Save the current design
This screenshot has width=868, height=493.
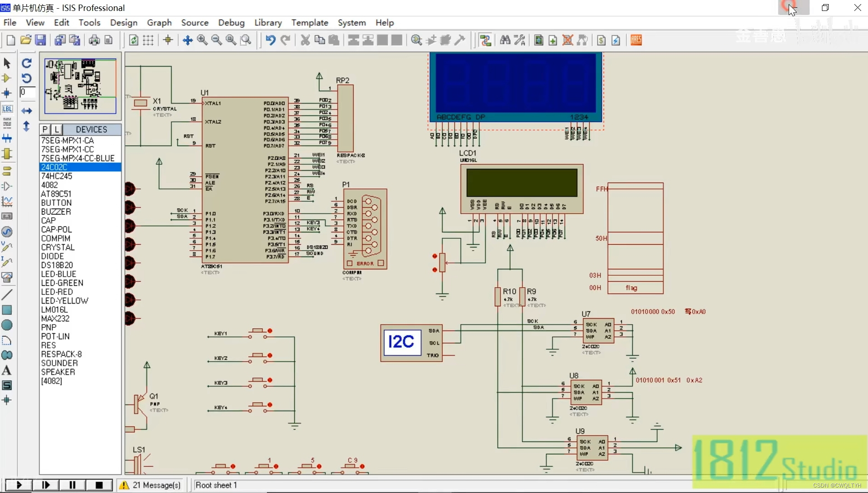point(41,40)
